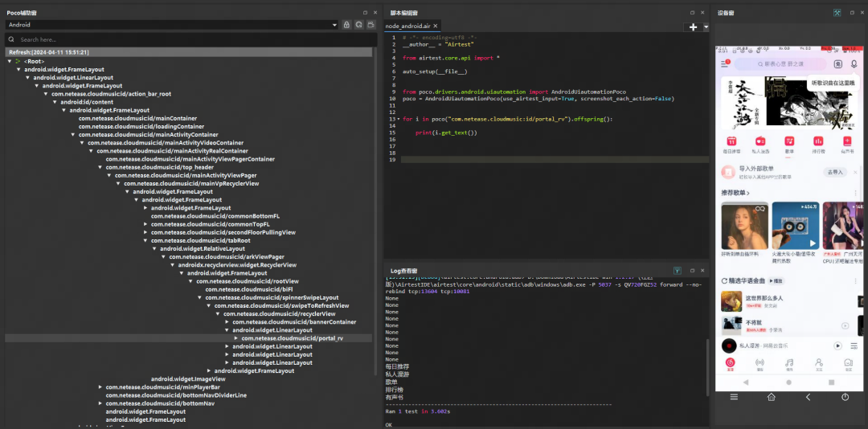Image resolution: width=868 pixels, height=429 pixels.
Task: Open the device menu hamburger icon
Action: 733,397
